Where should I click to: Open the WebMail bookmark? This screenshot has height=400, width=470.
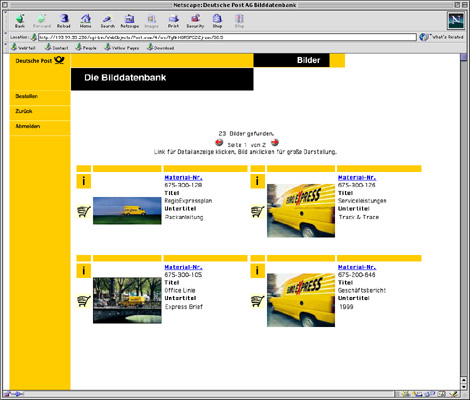click(23, 48)
